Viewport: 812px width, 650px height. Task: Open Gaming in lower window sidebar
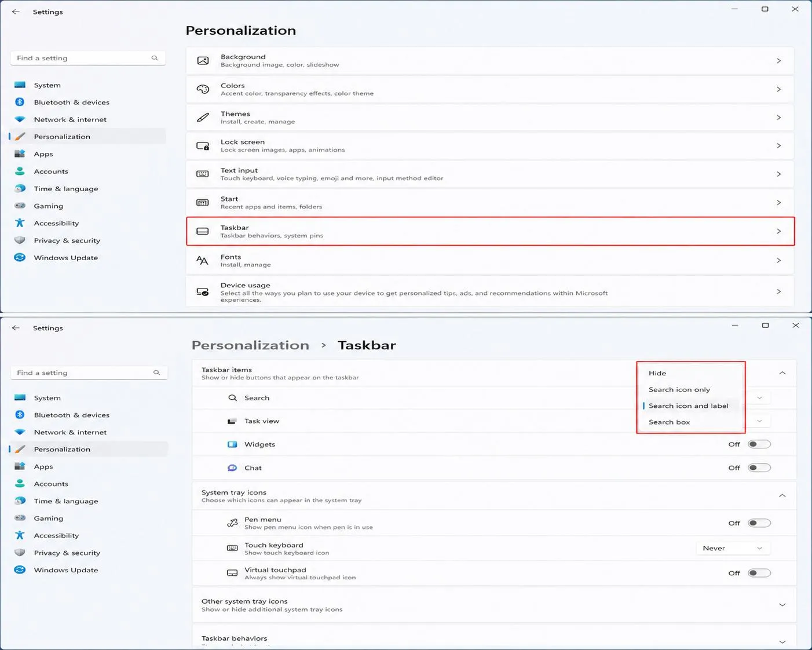pyautogui.click(x=89, y=518)
